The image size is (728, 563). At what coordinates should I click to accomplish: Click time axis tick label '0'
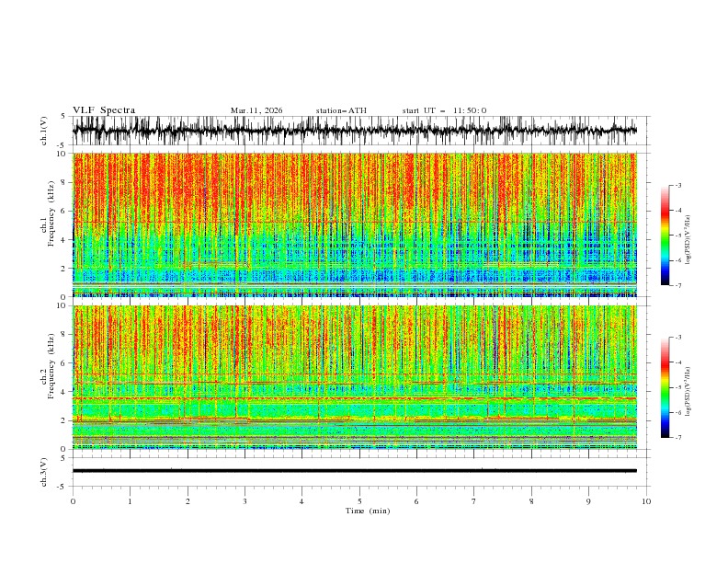[x=73, y=501]
